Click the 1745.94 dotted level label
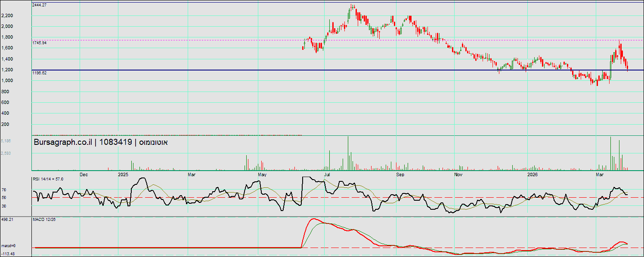Image resolution: width=644 pixels, height=257 pixels. 40,43
